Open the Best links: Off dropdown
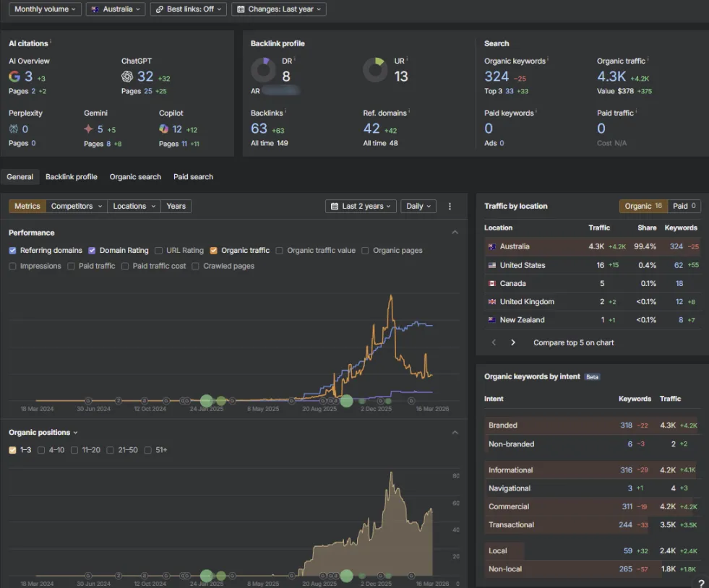The width and height of the screenshot is (709, 588). 189,9
